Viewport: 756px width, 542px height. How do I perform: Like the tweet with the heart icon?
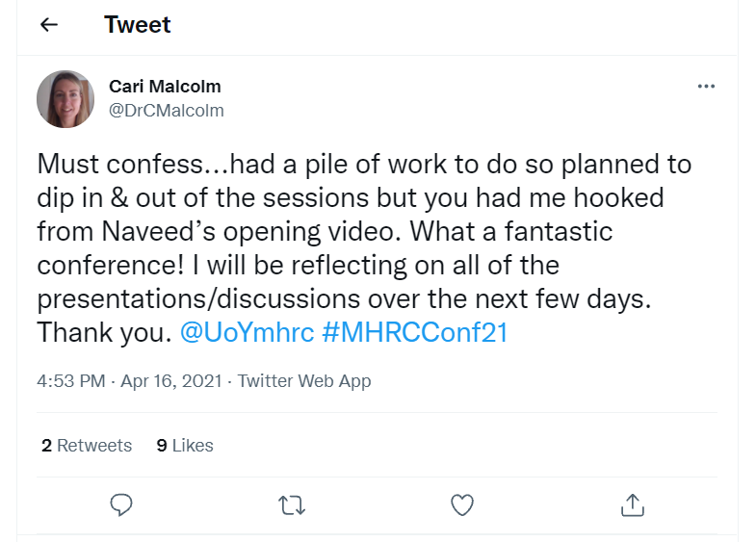[x=462, y=504]
